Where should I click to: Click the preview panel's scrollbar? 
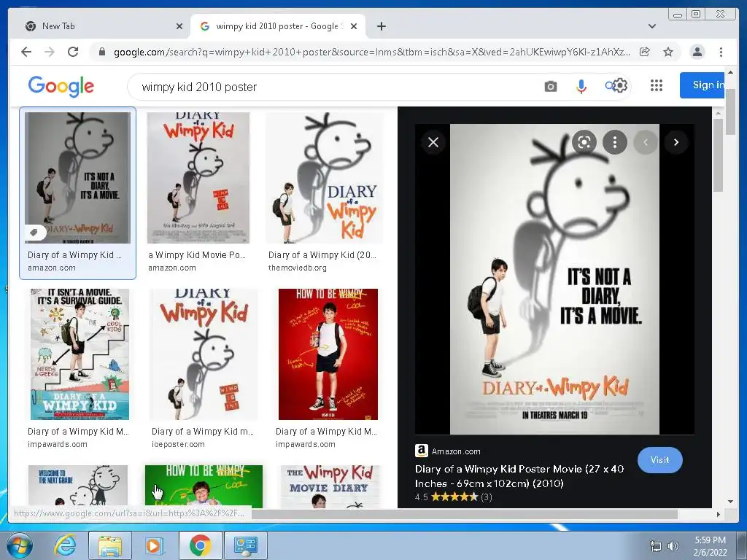click(x=718, y=155)
